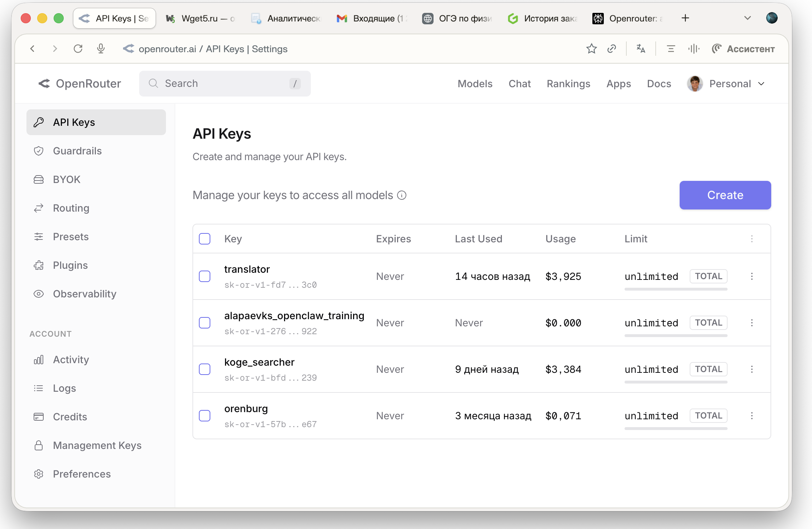Click the microphone icon in address bar

[x=101, y=49]
